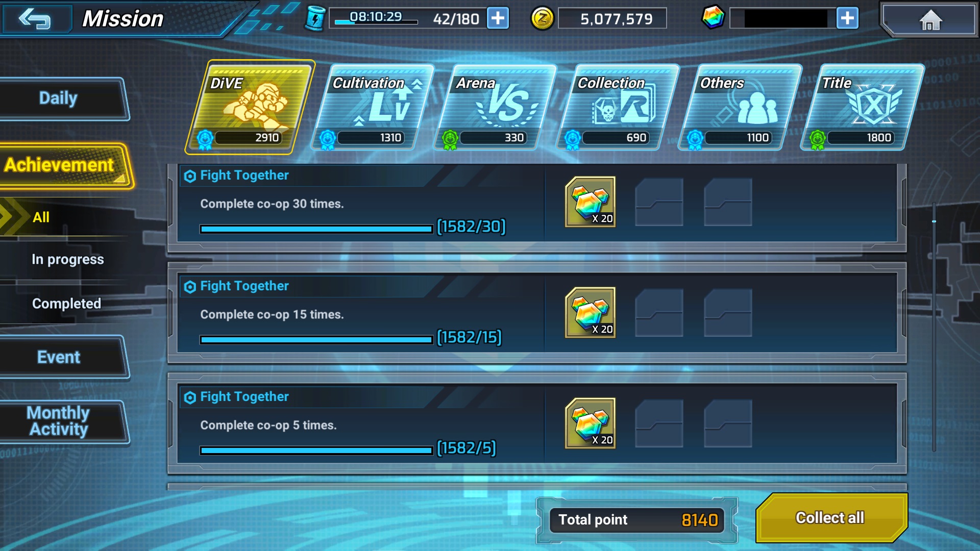
Task: Show Collection achievements
Action: [x=618, y=107]
